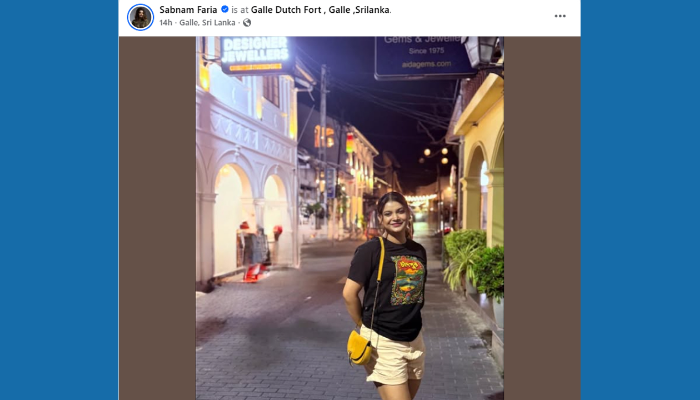
Task: Click the woman's smiling face in photo
Action: click(x=395, y=217)
